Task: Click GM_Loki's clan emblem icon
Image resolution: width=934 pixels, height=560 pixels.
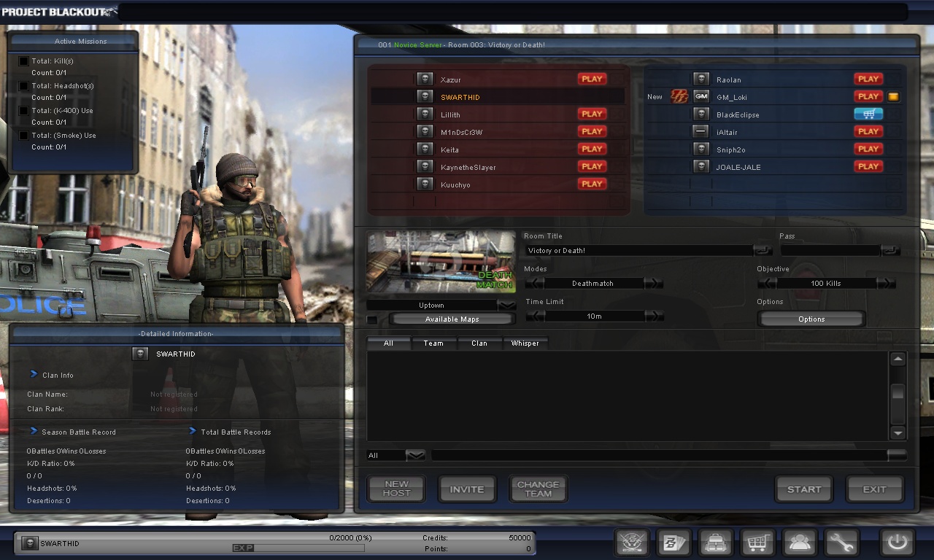Action: (x=679, y=96)
